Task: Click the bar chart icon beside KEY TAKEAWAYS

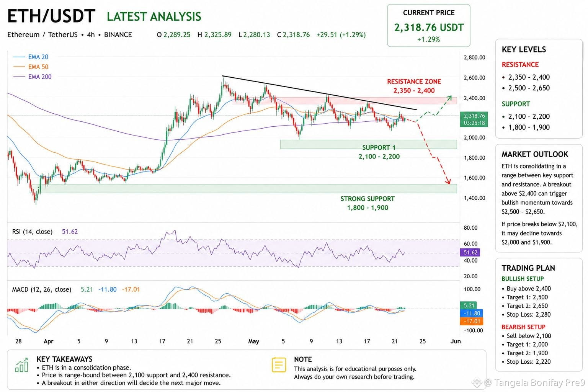Action: (x=21, y=365)
